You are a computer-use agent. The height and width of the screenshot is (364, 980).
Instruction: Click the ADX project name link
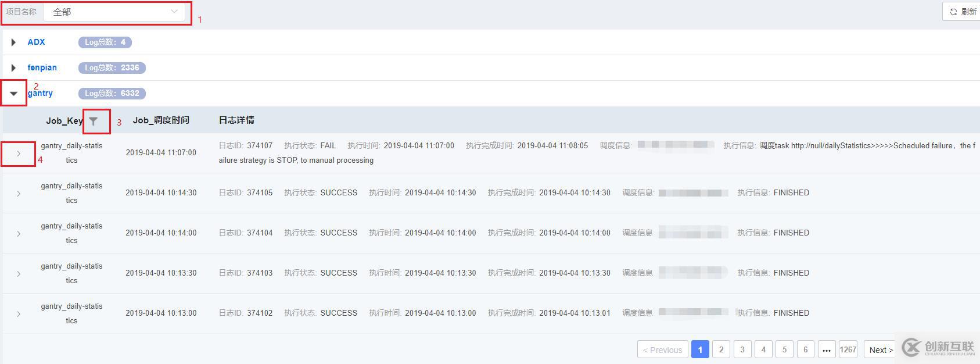point(36,42)
